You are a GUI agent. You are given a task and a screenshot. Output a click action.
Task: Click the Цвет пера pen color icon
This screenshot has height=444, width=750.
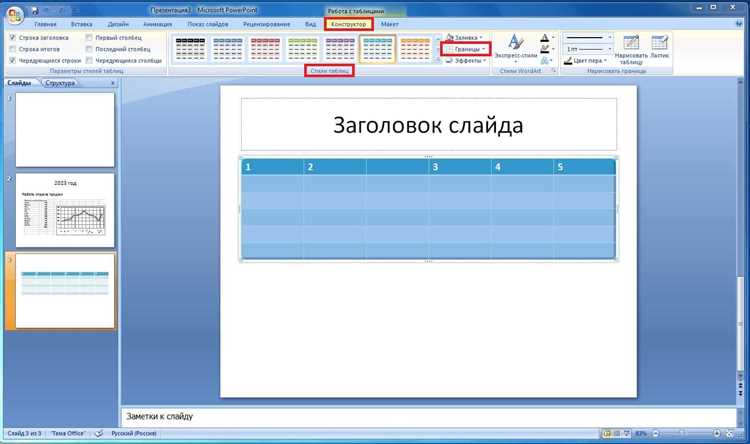[568, 61]
